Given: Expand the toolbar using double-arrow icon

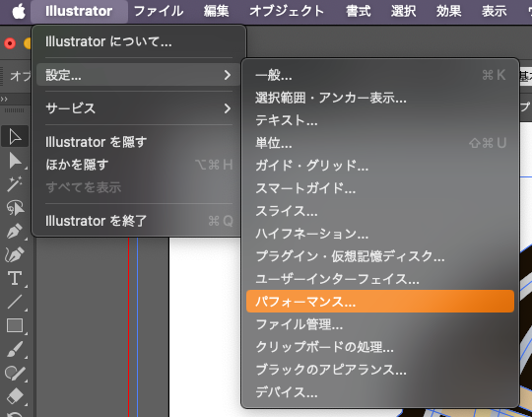Looking at the screenshot, I should [4, 100].
